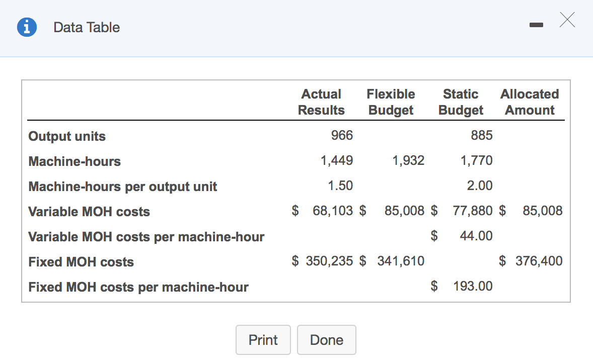Select the 2.00 hours per unit value
The image size is (593, 364).
pos(480,186)
